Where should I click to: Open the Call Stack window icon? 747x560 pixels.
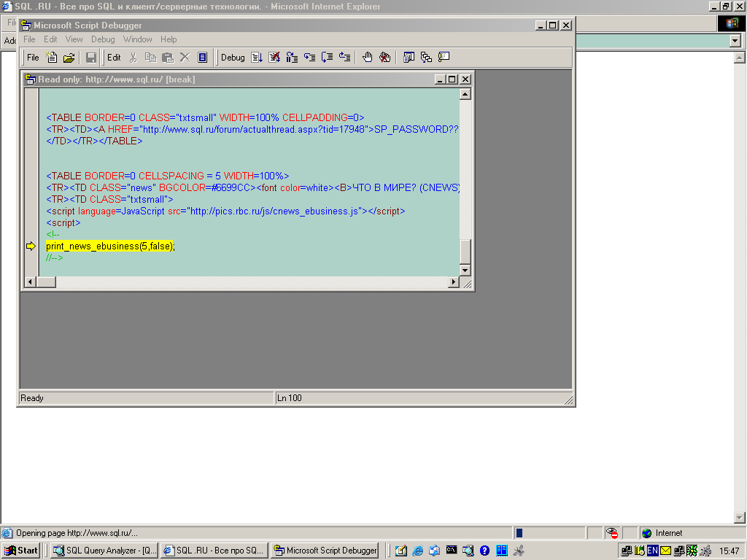(x=426, y=58)
